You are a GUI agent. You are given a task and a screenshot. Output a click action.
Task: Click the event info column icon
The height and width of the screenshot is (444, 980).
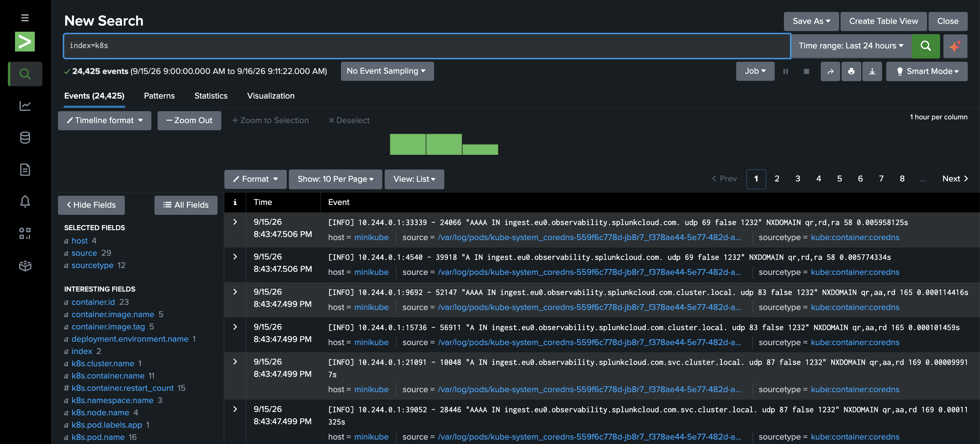click(x=235, y=202)
